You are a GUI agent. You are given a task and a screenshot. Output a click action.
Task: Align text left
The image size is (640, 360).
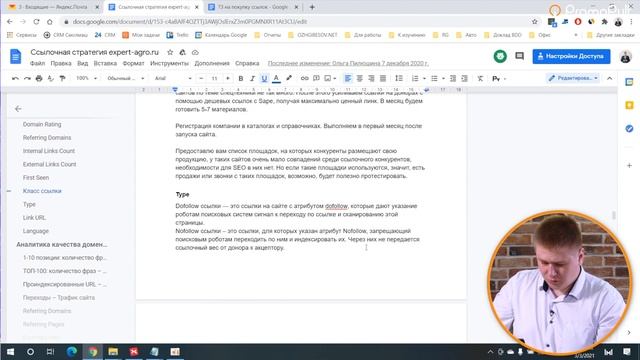(x=348, y=78)
